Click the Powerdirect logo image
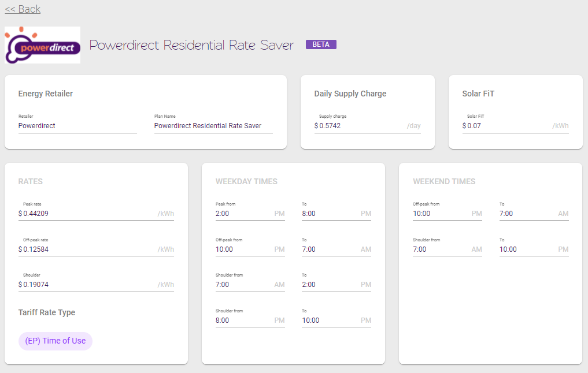This screenshot has width=588, height=373. coord(42,45)
